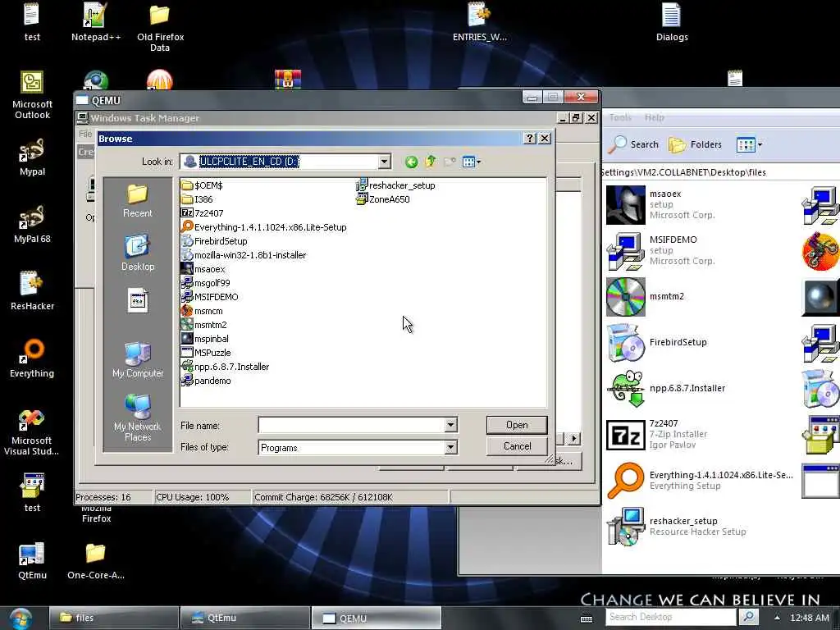The width and height of the screenshot is (840, 630).
Task: Open Microsoft Visual Studio desktop shortcut
Action: (x=32, y=431)
